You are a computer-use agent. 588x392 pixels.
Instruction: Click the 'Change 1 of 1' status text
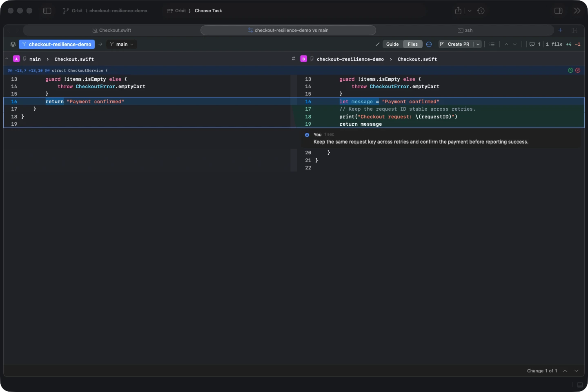(542, 371)
